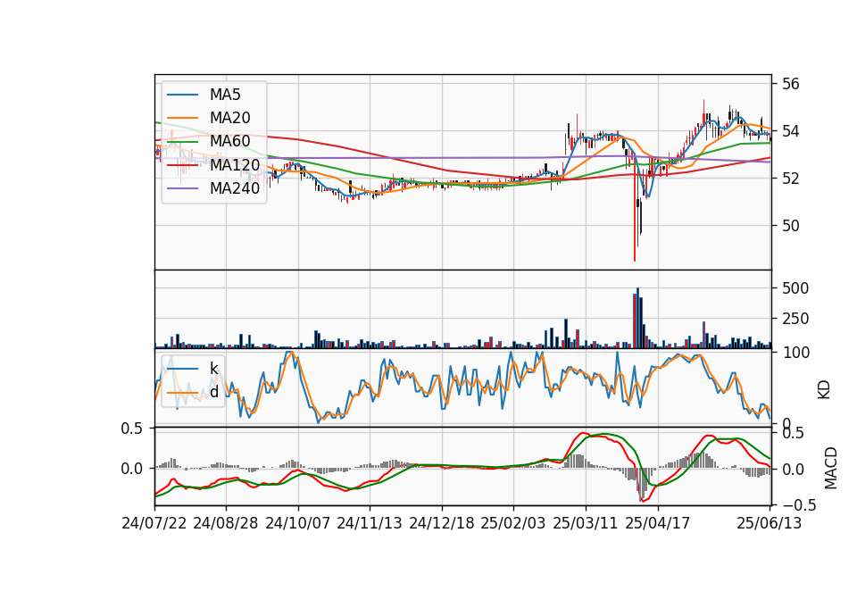Click the MA240 legend label
Image resolution: width=857 pixels, height=616 pixels.
point(235,188)
